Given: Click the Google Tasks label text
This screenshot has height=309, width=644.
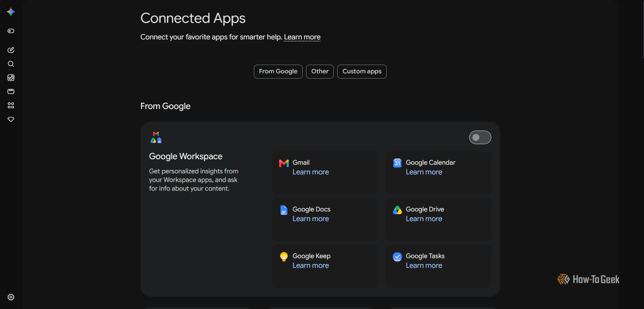Looking at the screenshot, I should point(425,256).
